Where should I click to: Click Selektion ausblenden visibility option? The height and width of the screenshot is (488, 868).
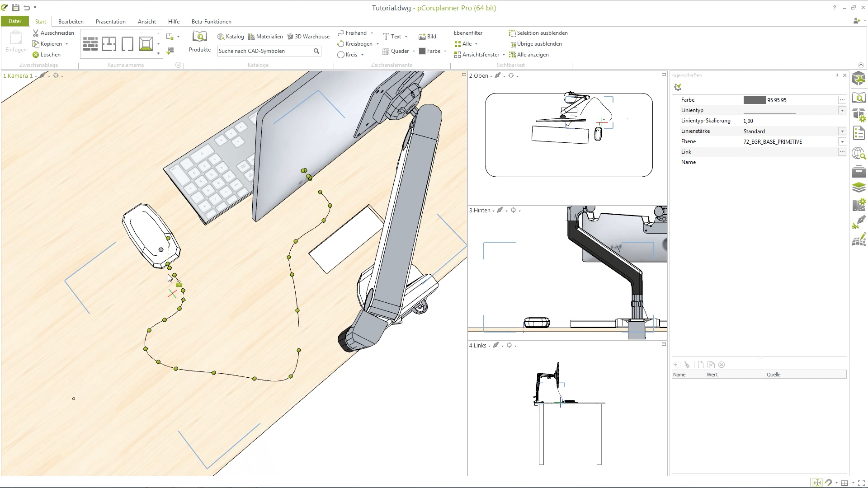pos(538,33)
